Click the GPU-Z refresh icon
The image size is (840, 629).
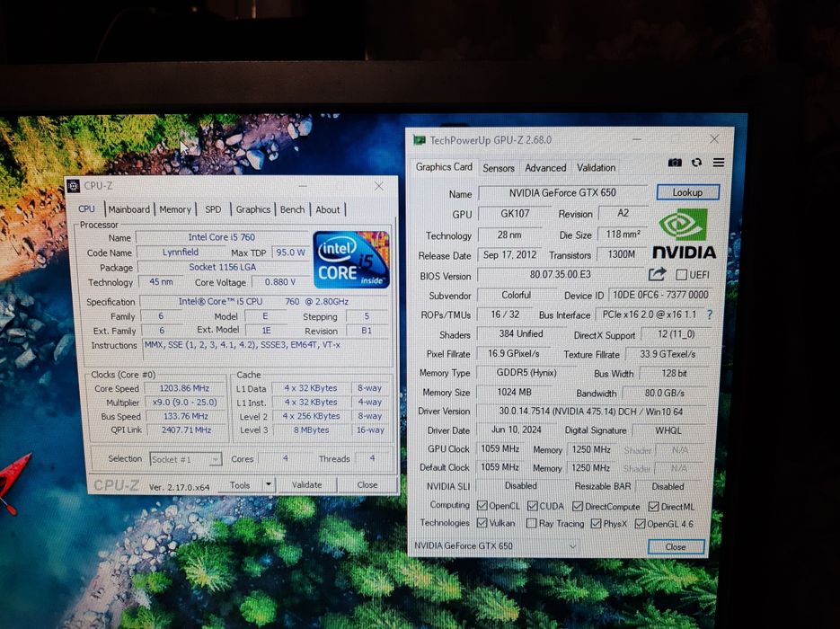coord(696,163)
